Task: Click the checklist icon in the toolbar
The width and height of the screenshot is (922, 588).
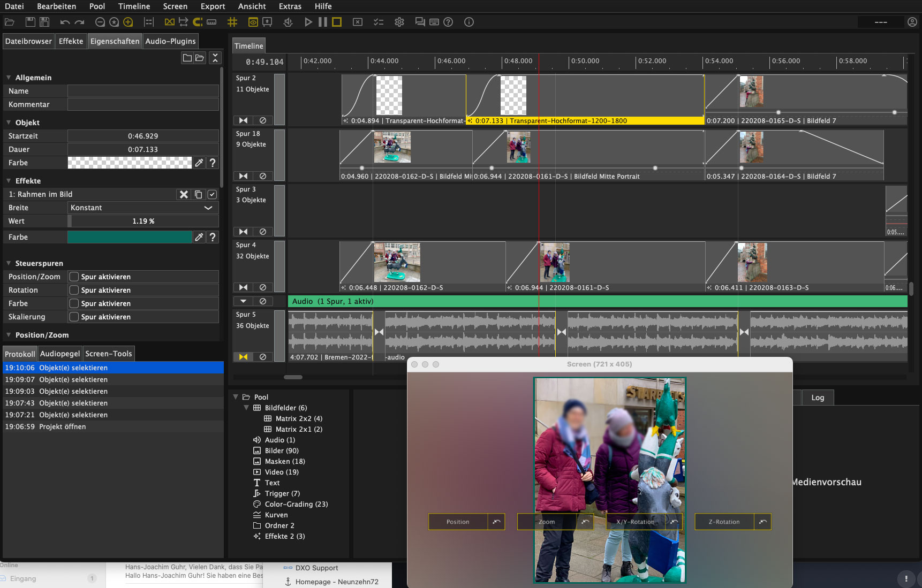Action: [x=379, y=22]
